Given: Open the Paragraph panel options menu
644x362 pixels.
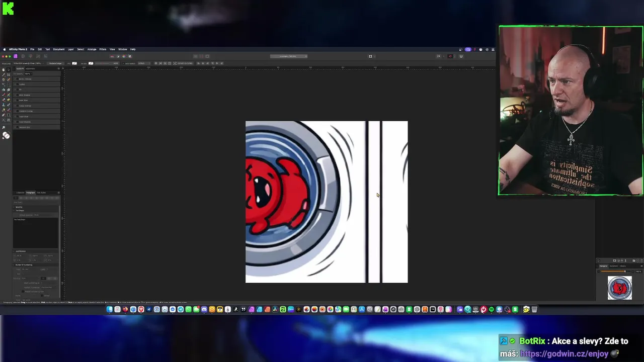Looking at the screenshot, I should (59, 193).
